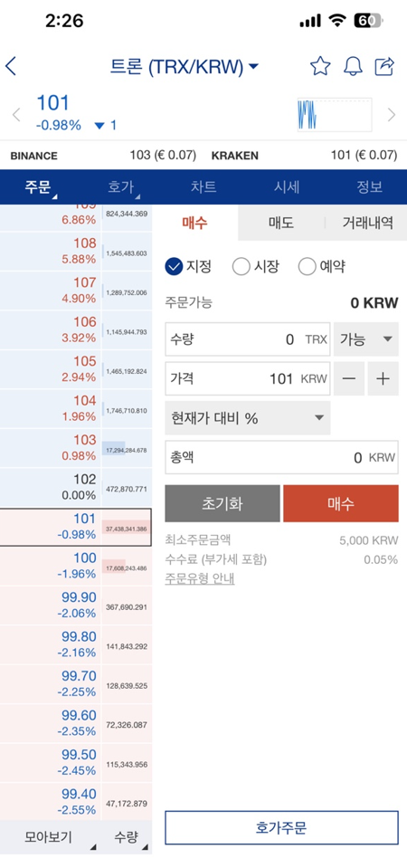The width and height of the screenshot is (407, 868).
Task: Add TRX to favorites with star icon
Action: pos(320,66)
